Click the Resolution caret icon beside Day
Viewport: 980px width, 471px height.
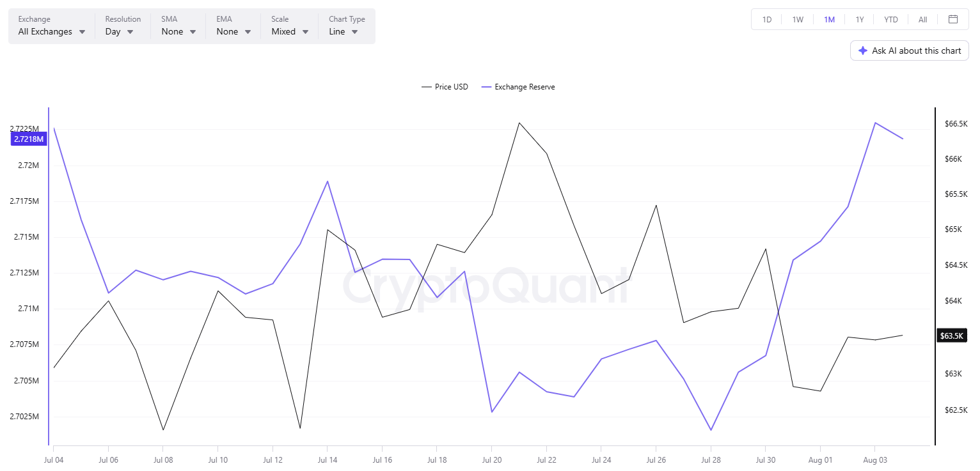pos(130,32)
